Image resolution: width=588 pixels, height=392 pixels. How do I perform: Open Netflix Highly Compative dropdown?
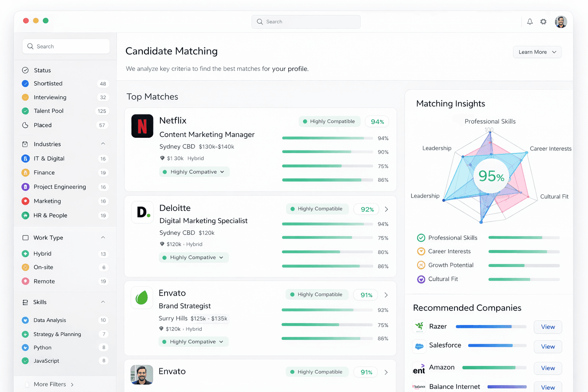[x=194, y=172]
